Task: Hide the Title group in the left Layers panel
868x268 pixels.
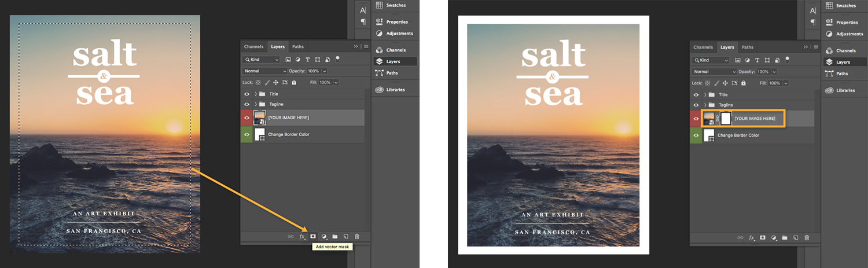Action: pos(247,94)
